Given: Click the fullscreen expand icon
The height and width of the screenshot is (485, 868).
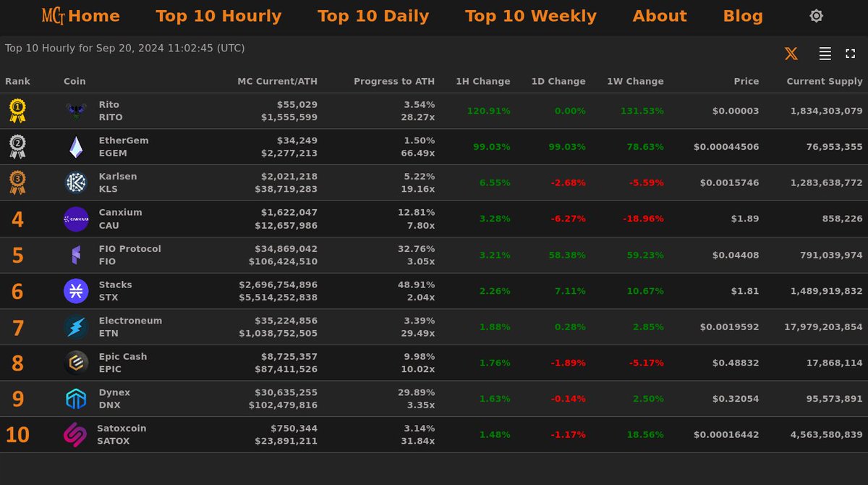Looking at the screenshot, I should click(851, 54).
